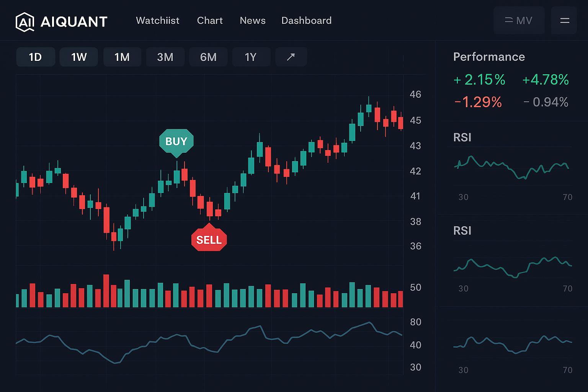Viewport: 588px width, 392px height.
Task: Select the 1D timeframe
Action: click(x=35, y=57)
